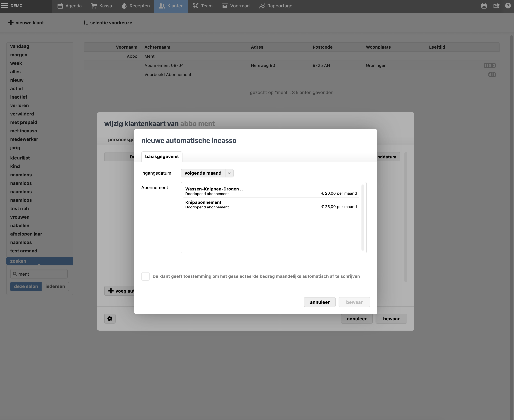Click the gear settings icon in klantenkaart

pyautogui.click(x=110, y=319)
